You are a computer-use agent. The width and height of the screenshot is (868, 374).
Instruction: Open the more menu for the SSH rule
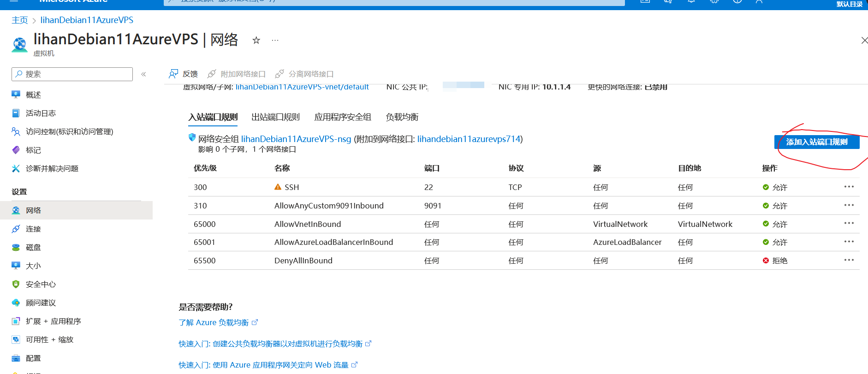point(849,187)
